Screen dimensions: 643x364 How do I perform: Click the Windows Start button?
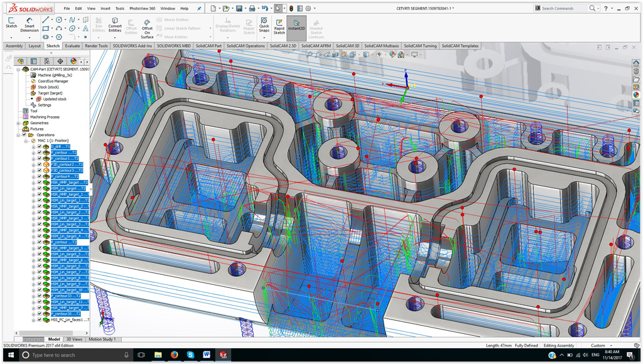(x=11, y=355)
